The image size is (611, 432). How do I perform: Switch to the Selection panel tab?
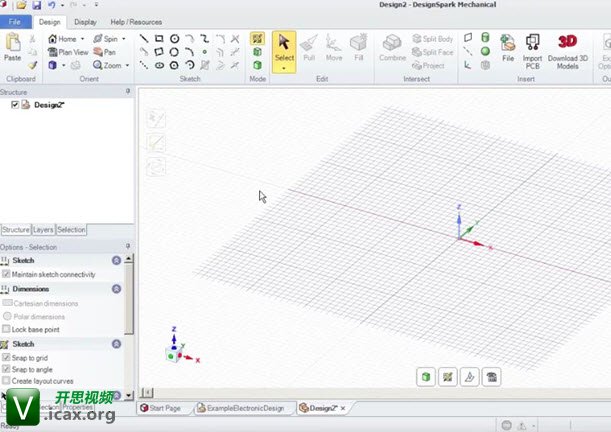click(71, 230)
